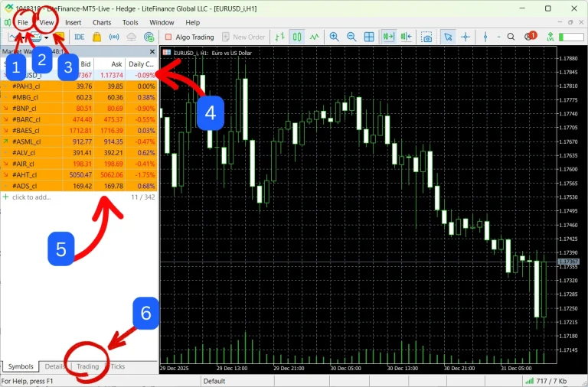
Task: Select the #ASML_cl symbol row
Action: [79, 141]
